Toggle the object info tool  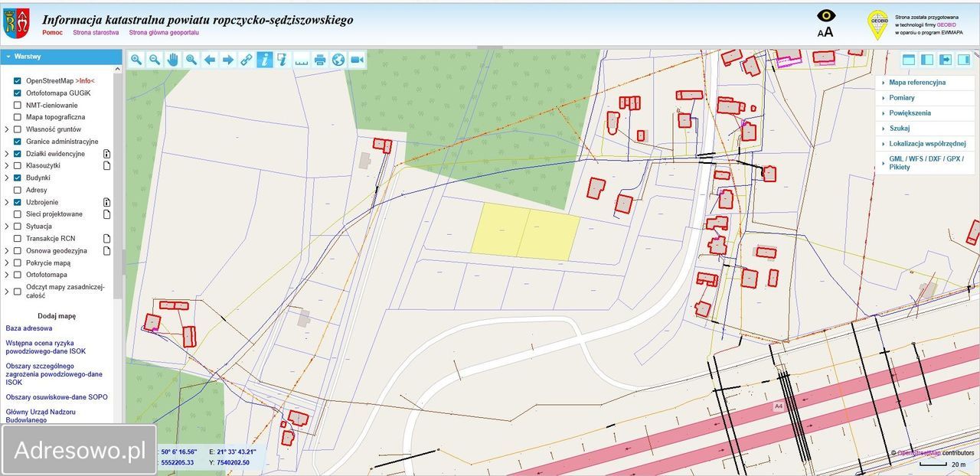[x=265, y=60]
